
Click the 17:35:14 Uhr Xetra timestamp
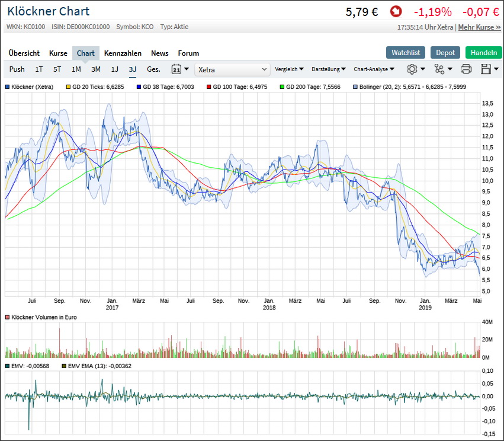(425, 27)
